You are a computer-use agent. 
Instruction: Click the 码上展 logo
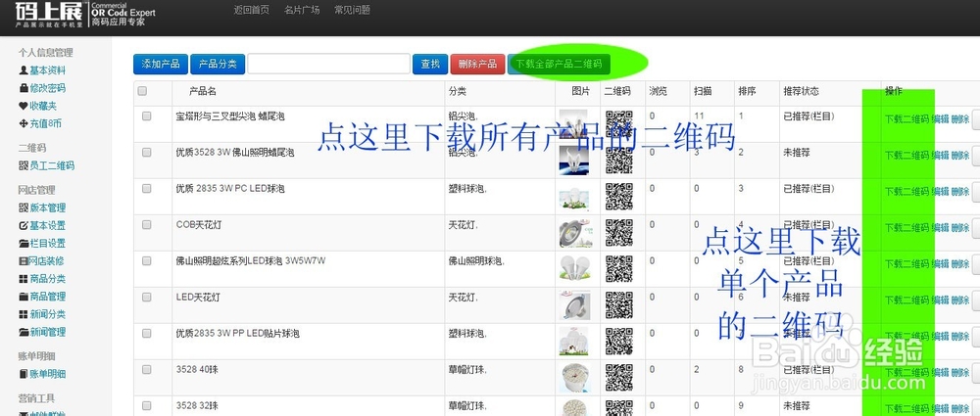click(x=49, y=14)
